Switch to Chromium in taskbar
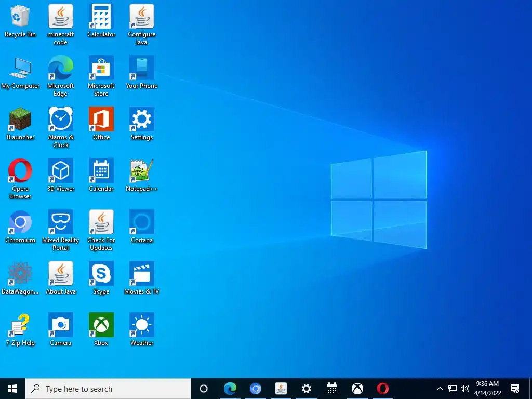Image resolution: width=532 pixels, height=399 pixels. click(256, 389)
